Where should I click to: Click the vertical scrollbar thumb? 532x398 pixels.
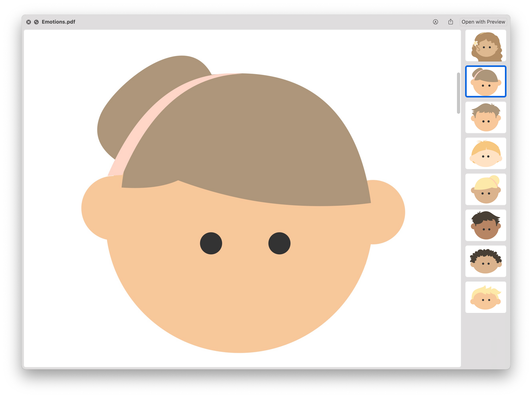458,93
